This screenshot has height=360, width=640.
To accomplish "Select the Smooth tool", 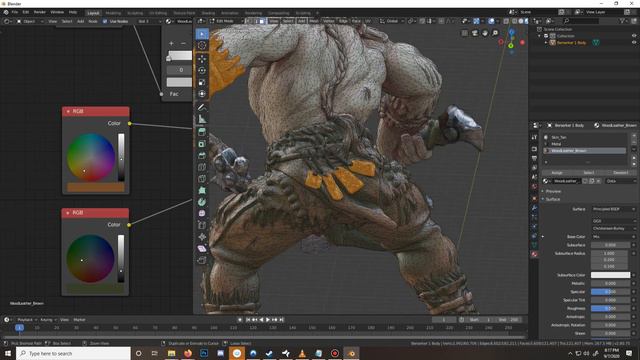I will (202, 213).
